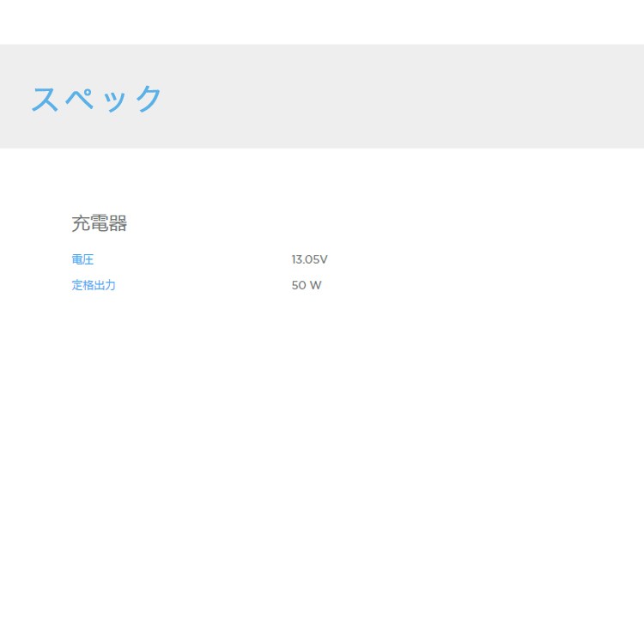The height and width of the screenshot is (644, 644).
Task: Click the value beside 定格出力
Action: pyautogui.click(x=307, y=285)
